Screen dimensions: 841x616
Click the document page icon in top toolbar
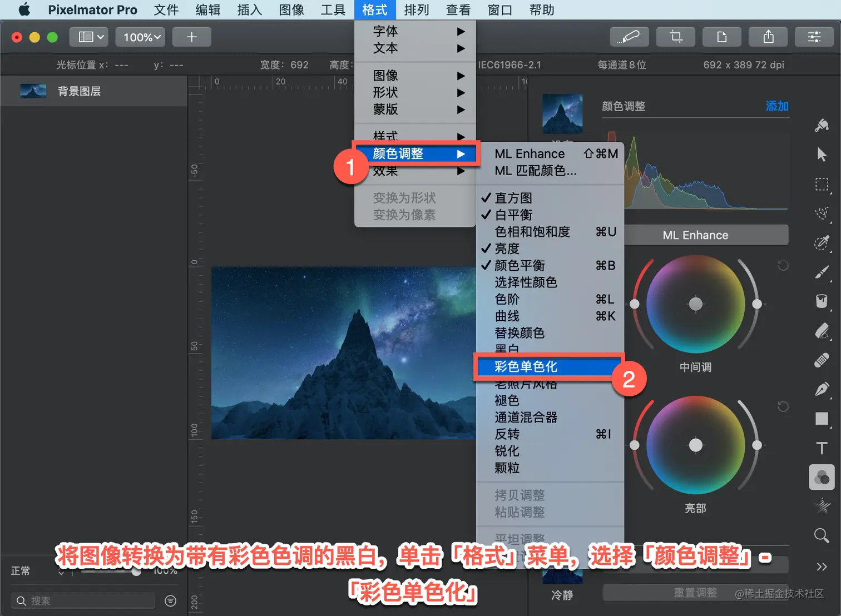point(722,37)
